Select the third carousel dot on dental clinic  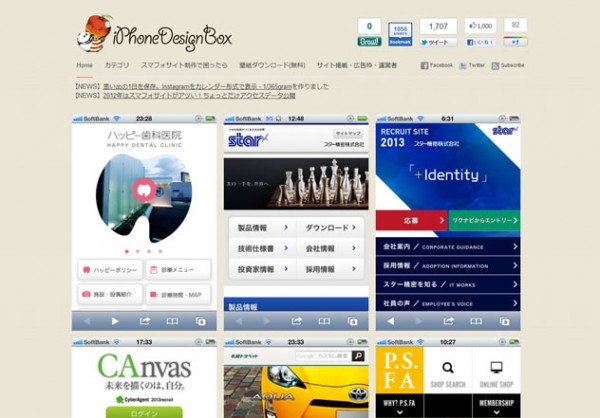(x=149, y=251)
